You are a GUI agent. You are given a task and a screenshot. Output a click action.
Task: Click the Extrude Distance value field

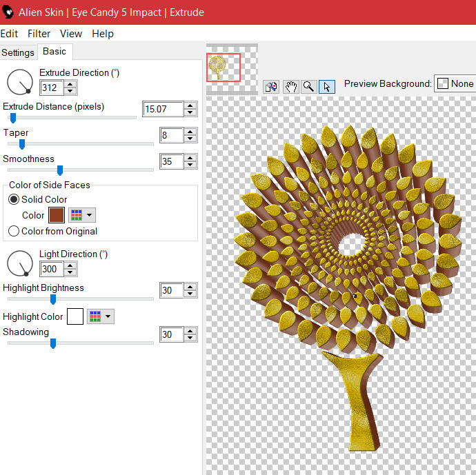(163, 109)
